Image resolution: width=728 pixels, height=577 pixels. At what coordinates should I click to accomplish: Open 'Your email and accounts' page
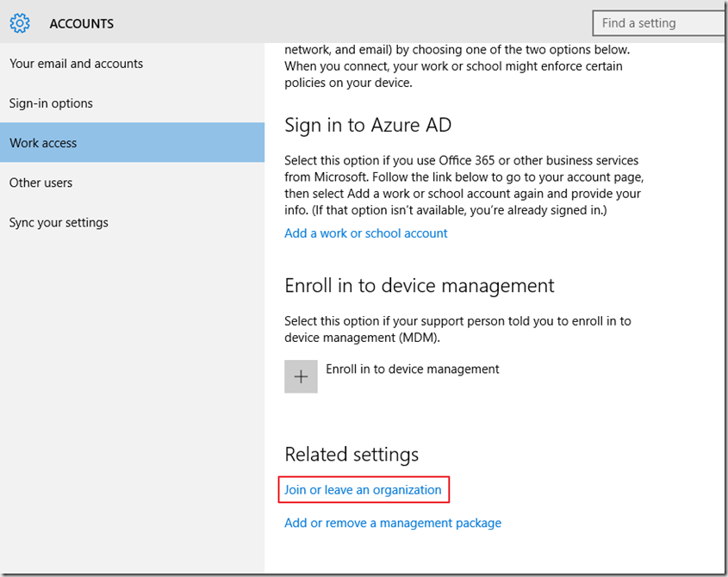coord(76,64)
